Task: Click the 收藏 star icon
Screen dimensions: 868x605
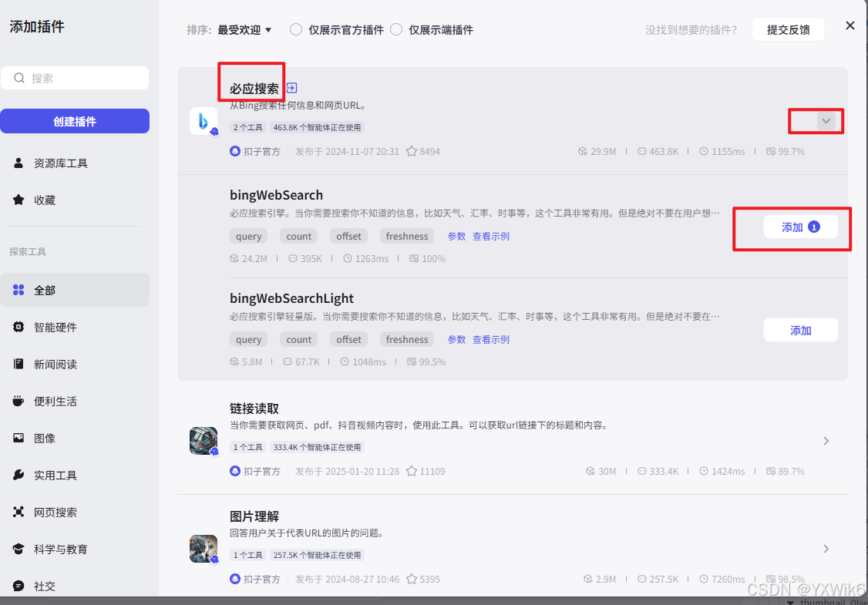Action: [19, 200]
